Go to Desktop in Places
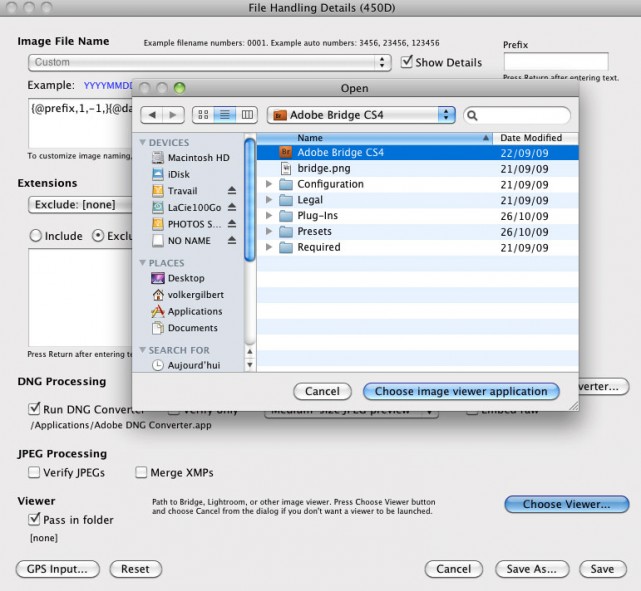 click(178, 278)
